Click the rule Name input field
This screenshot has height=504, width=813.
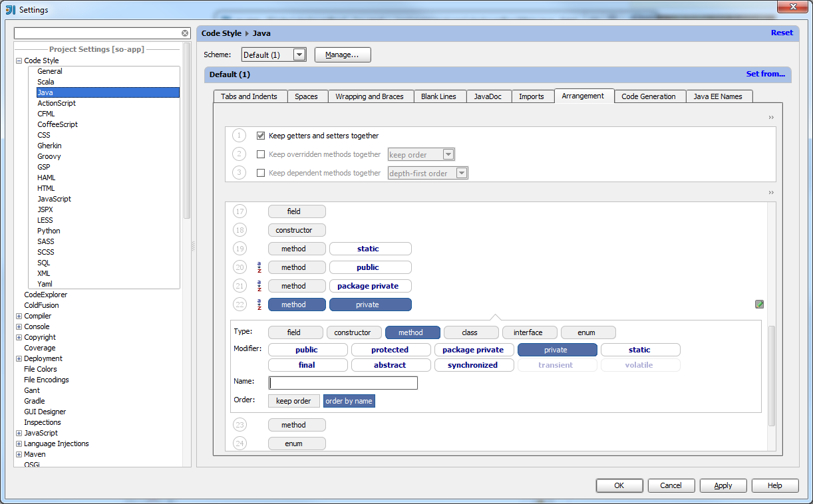(x=343, y=383)
